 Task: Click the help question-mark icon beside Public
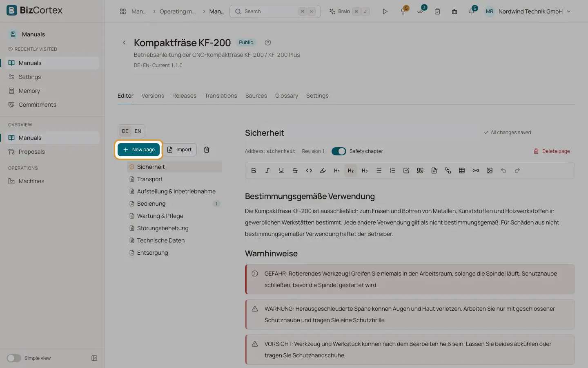point(268,43)
